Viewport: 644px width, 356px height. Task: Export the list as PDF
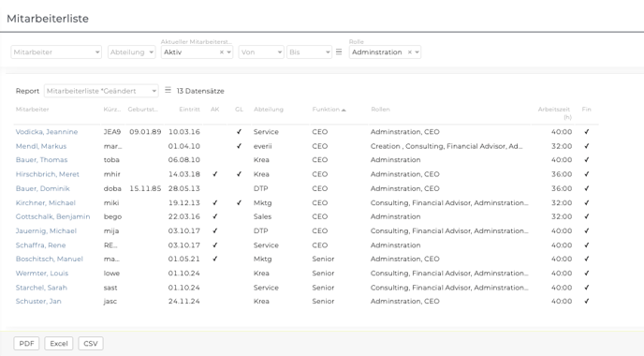tap(27, 343)
